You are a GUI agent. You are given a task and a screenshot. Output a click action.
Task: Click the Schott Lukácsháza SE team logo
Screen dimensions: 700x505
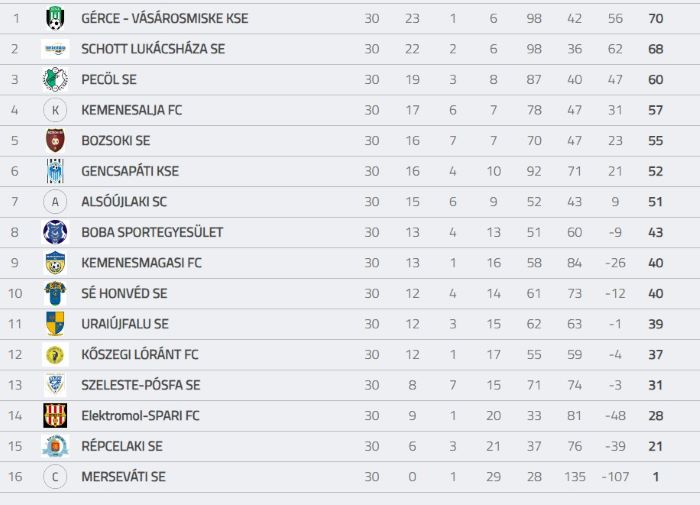pos(55,49)
